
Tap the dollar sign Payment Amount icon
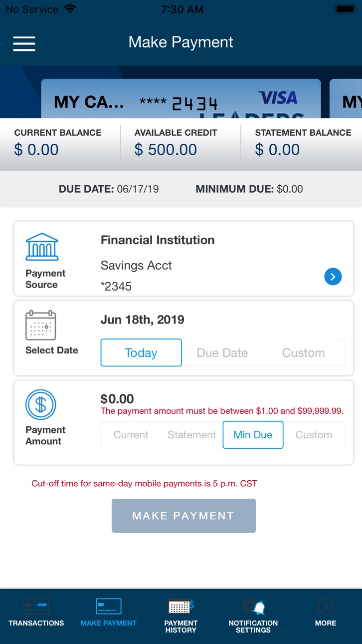41,405
